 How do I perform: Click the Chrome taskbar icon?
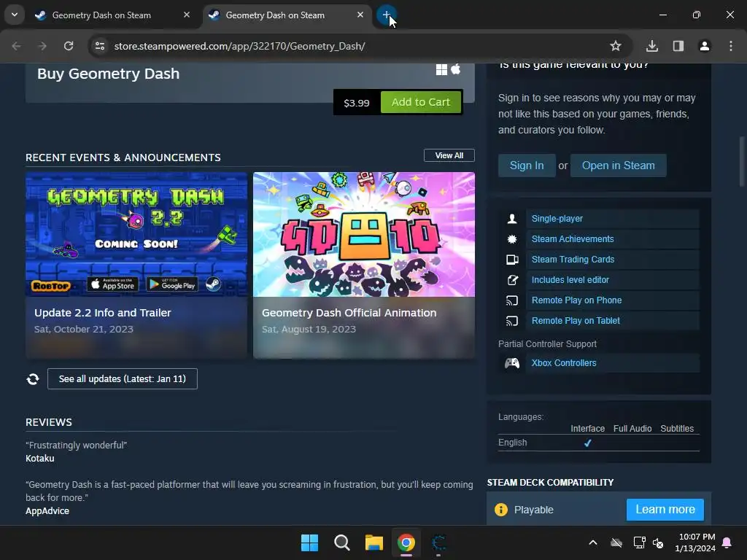tap(406, 542)
